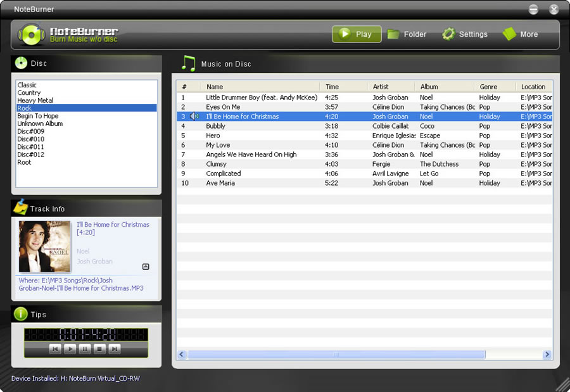Start playback in the mini player

tap(70, 349)
